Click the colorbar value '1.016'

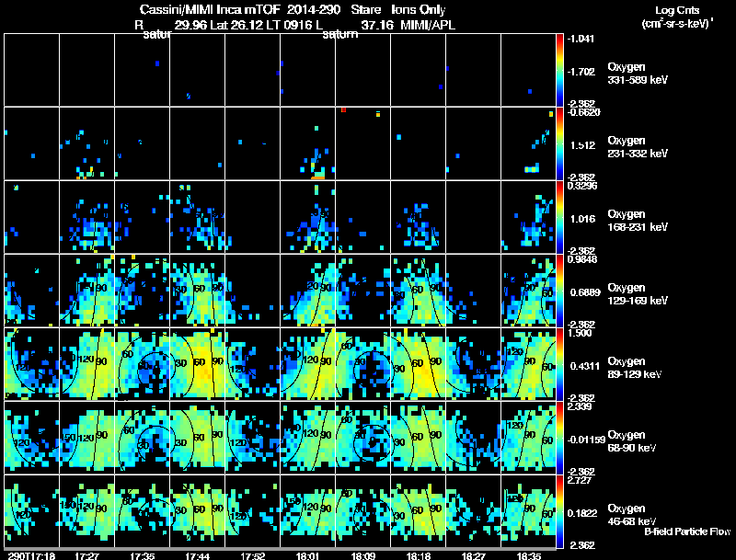[583, 219]
